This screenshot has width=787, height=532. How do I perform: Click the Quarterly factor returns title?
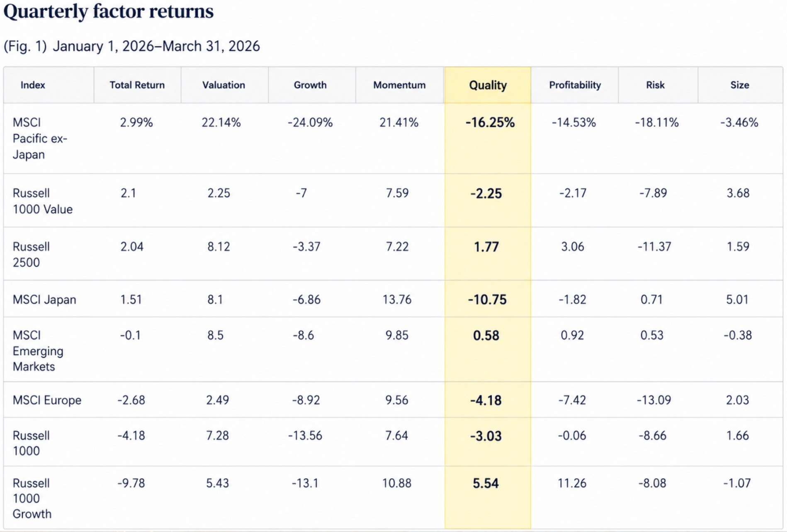109,12
